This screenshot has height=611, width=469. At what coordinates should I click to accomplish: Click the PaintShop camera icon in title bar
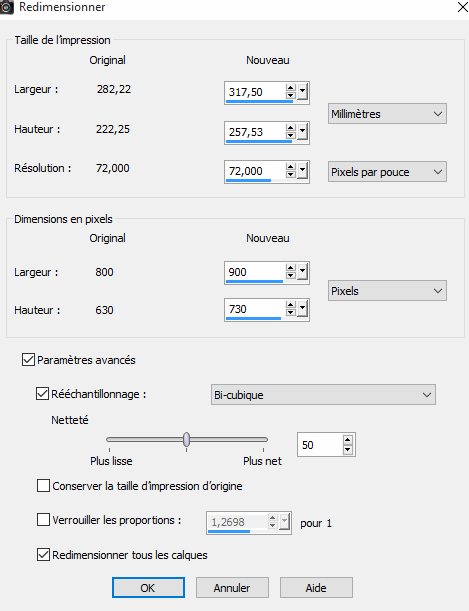click(7, 7)
